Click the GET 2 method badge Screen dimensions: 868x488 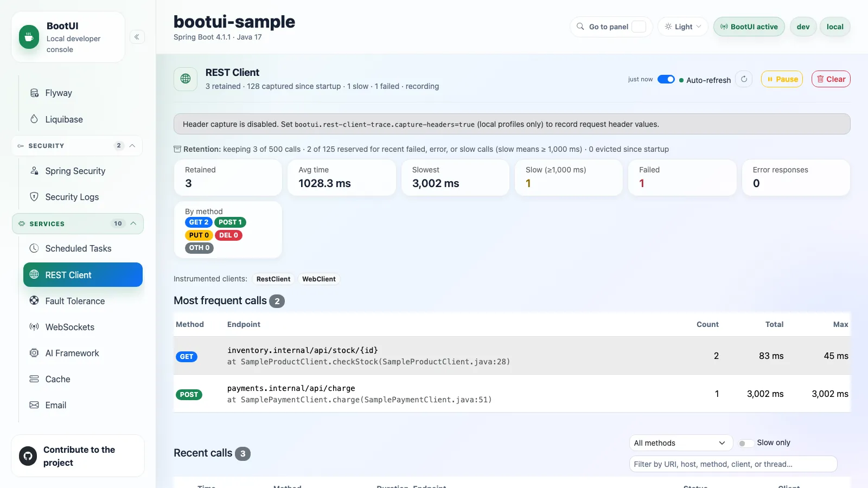pyautogui.click(x=199, y=222)
